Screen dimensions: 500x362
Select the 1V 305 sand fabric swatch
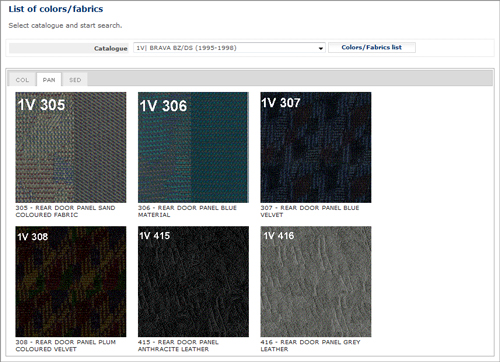click(x=71, y=147)
